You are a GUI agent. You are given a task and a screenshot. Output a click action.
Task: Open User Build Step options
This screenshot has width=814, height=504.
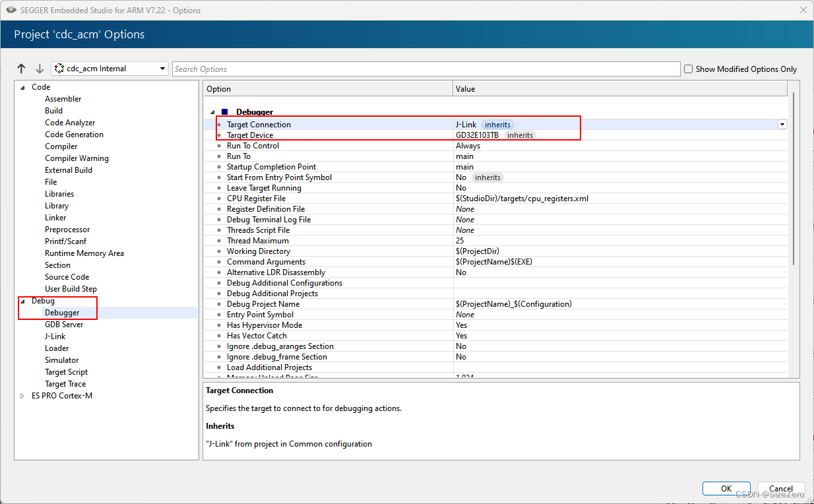pos(71,289)
